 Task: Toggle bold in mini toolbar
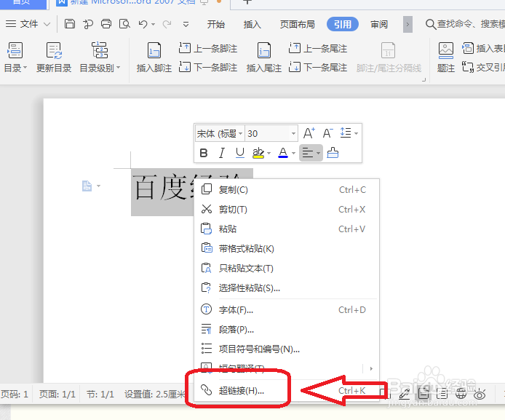(204, 153)
